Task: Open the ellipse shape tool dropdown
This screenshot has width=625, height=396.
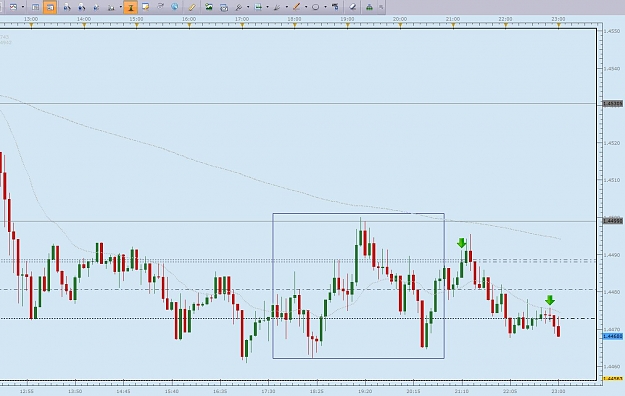Action: click(x=325, y=7)
